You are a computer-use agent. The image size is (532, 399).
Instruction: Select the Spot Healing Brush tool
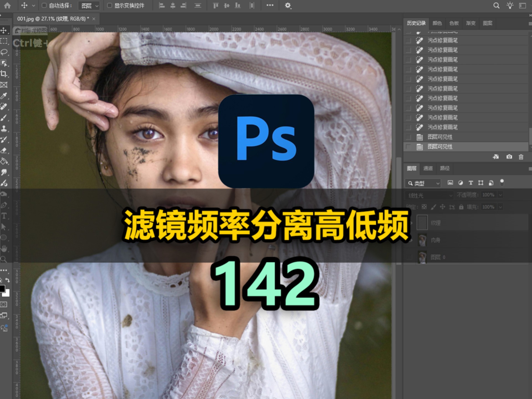click(4, 107)
